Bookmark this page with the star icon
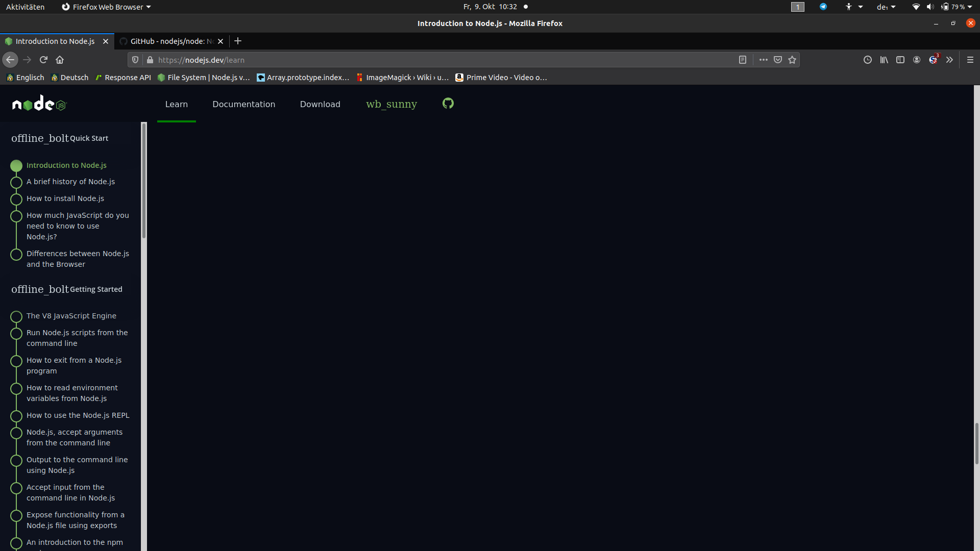Image resolution: width=980 pixels, height=551 pixels. pyautogui.click(x=792, y=60)
